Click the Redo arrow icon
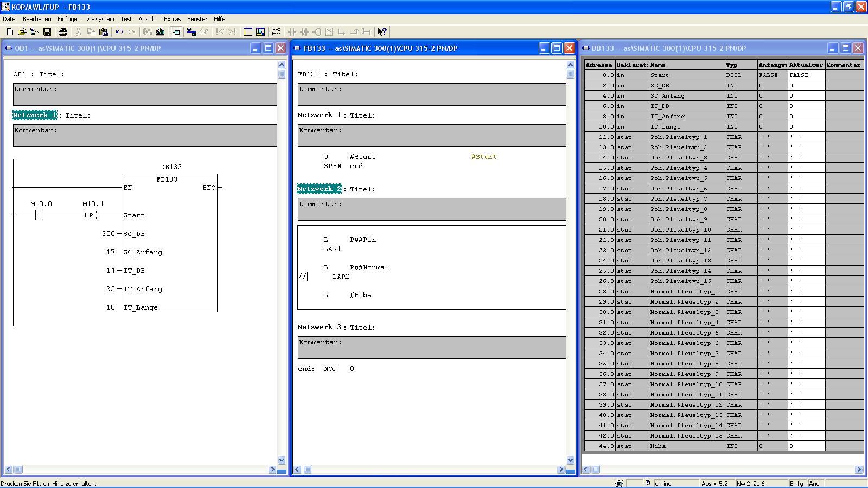The width and height of the screenshot is (868, 488). (x=132, y=32)
